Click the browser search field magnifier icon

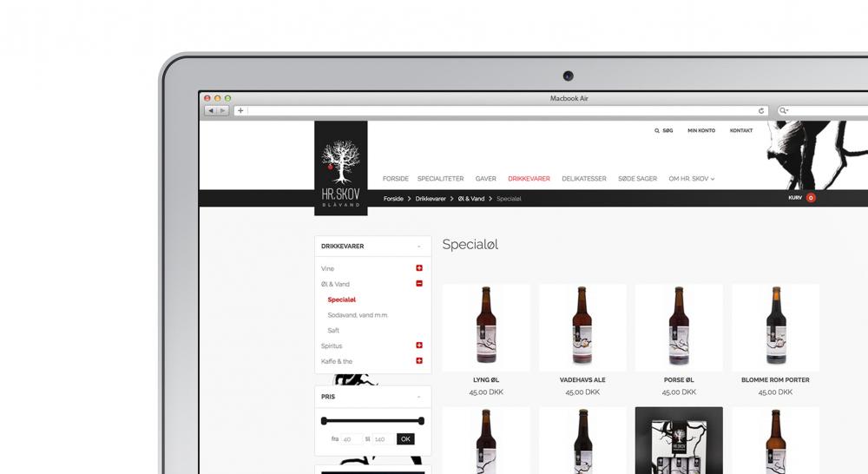pos(783,110)
